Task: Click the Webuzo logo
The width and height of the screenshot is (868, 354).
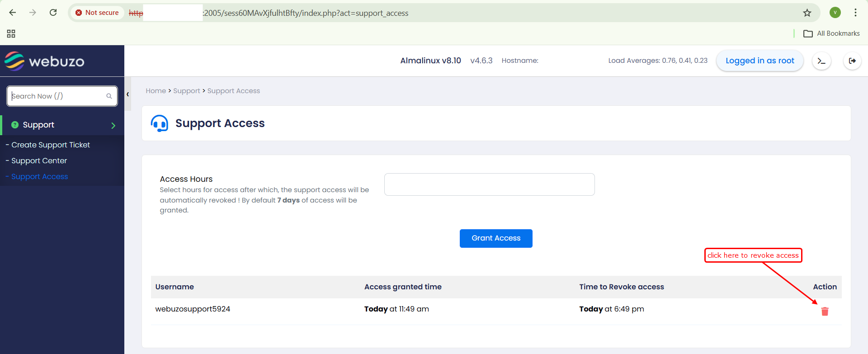Action: point(45,61)
